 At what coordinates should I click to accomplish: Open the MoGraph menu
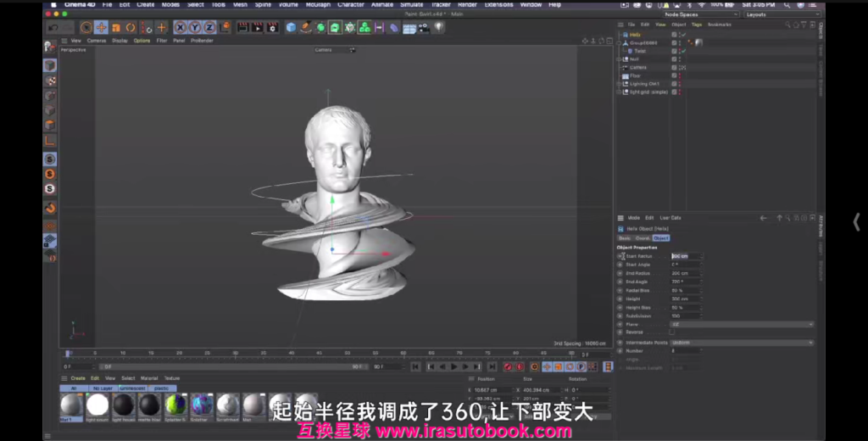point(319,4)
